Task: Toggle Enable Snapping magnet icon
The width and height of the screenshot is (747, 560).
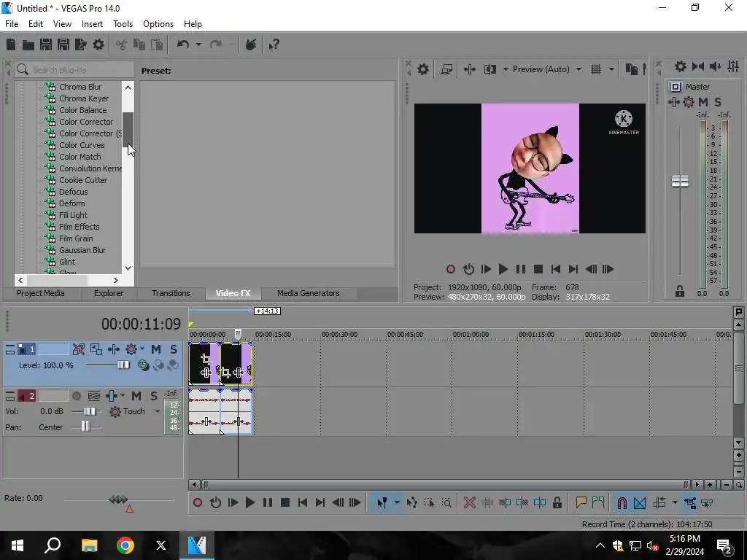Action: point(622,502)
